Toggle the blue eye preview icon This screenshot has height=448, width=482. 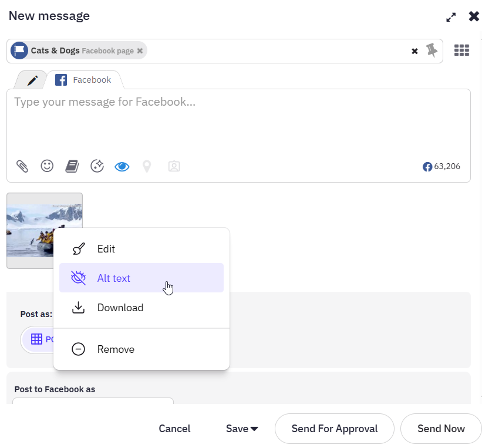[x=122, y=166]
